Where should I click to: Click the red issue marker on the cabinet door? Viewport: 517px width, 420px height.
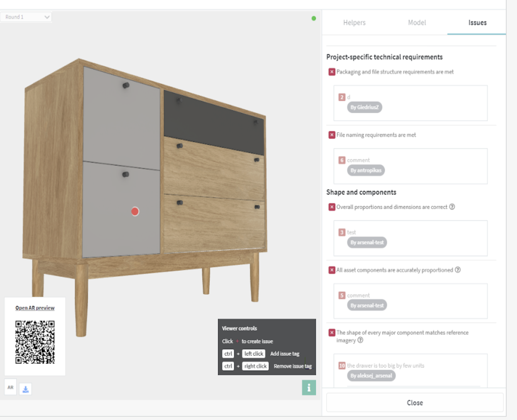click(x=135, y=211)
